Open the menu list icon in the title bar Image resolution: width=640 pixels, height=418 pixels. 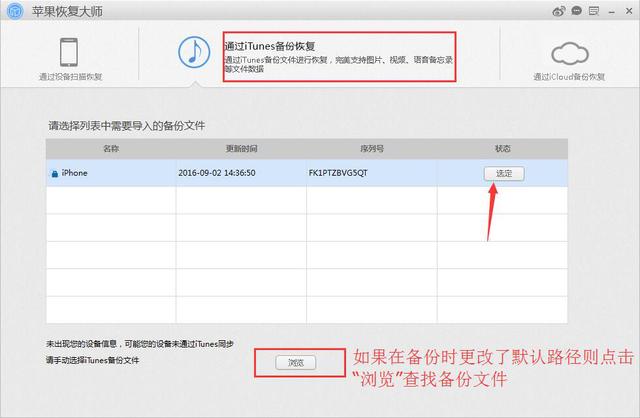point(594,11)
